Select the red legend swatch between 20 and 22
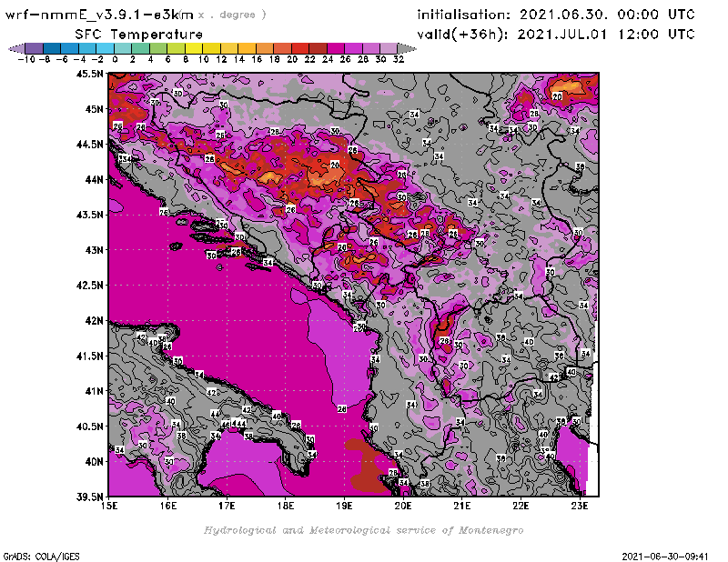The height and width of the screenshot is (562, 728). pyautogui.click(x=300, y=48)
